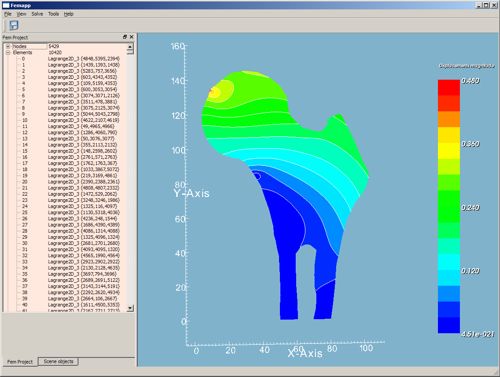
Task: Click the Save floppy disk toolbar icon
Action: (14, 25)
